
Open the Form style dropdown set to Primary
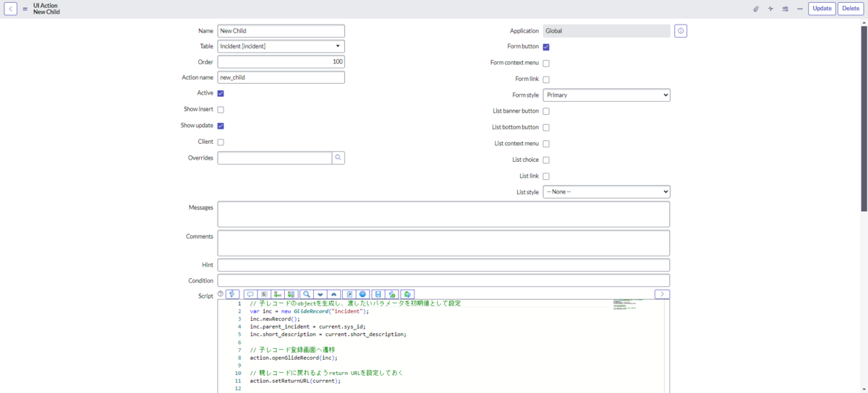[607, 95]
